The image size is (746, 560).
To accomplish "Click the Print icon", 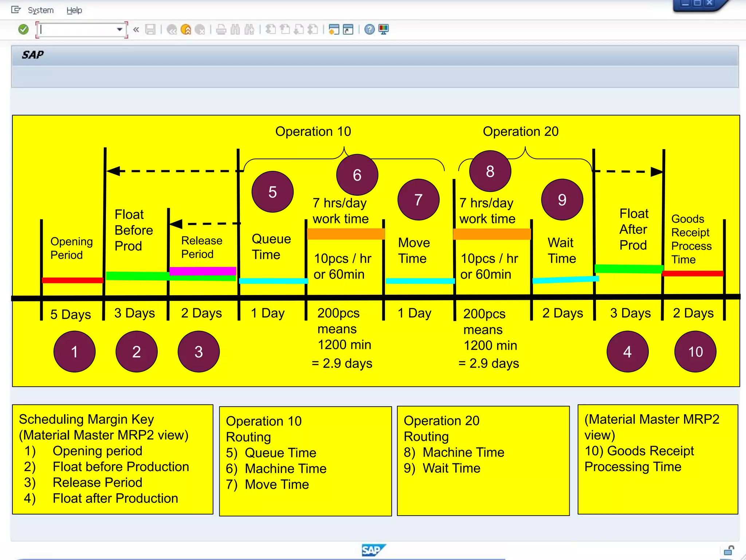I will [221, 29].
